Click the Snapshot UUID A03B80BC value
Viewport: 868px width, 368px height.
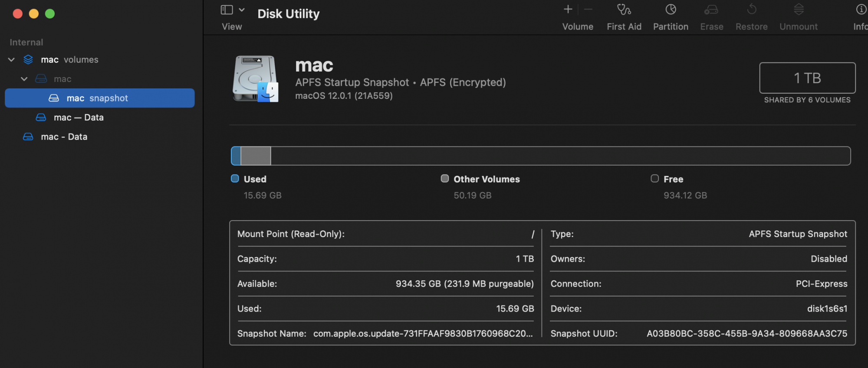pyautogui.click(x=747, y=334)
